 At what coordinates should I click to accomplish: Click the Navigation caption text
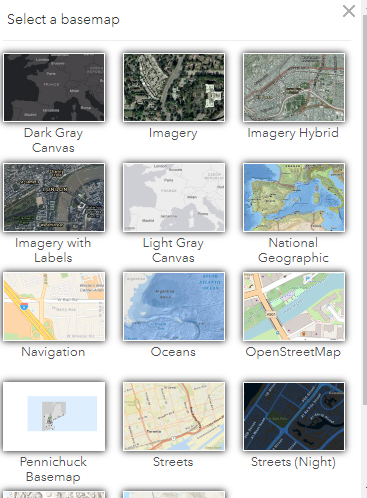pos(53,352)
